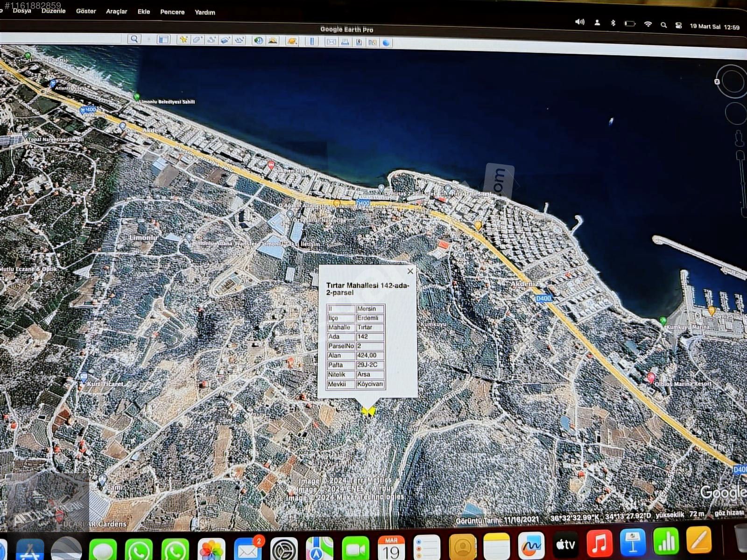747x560 pixels.
Task: Click the Add Image Overlay icon
Action: 225,41
